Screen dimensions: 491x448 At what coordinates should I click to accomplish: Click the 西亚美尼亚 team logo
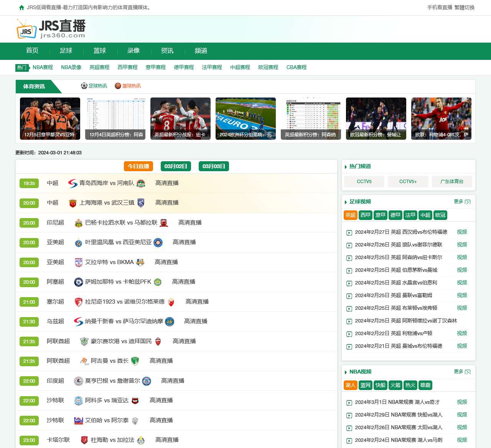158,243
